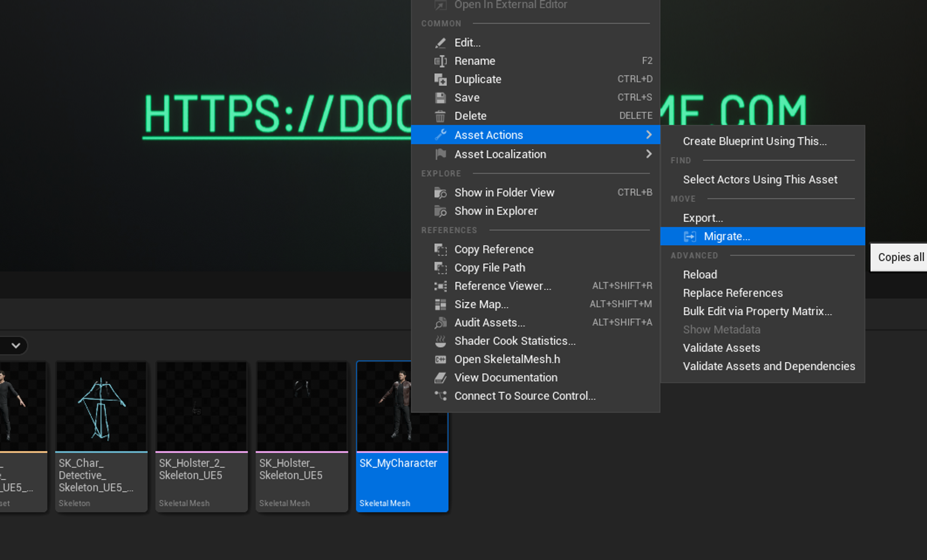
Task: Click the Audit Assets icon
Action: [x=440, y=323]
